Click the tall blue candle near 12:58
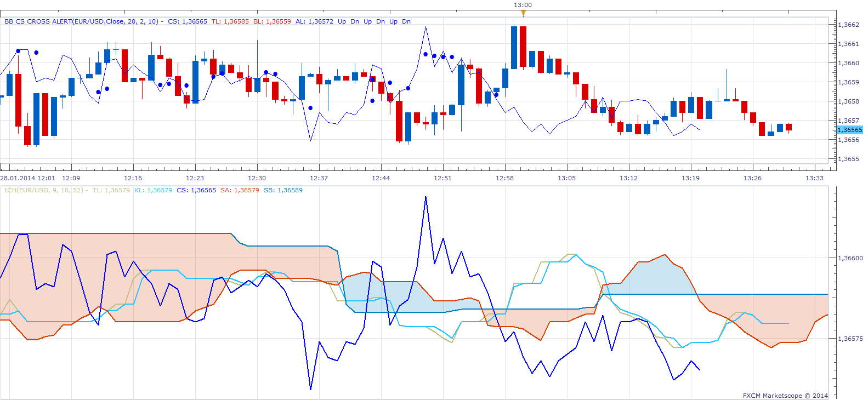 [514, 47]
